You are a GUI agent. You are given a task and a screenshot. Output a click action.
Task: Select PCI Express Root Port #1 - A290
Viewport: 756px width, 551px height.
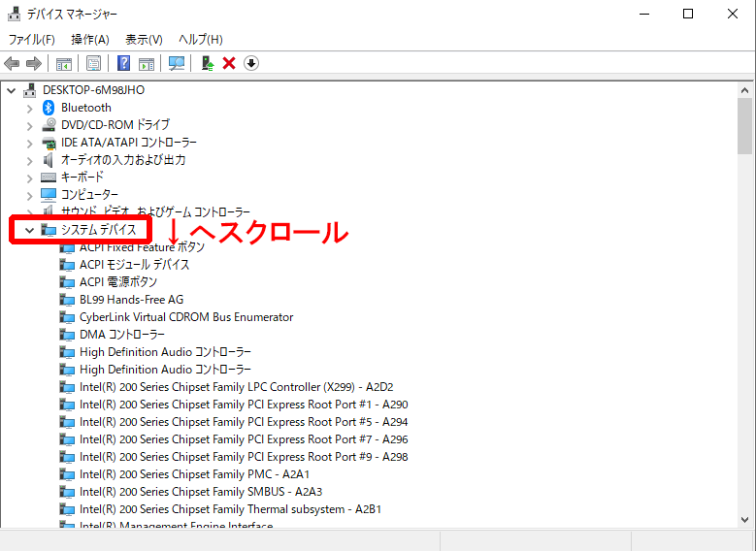pyautogui.click(x=244, y=404)
